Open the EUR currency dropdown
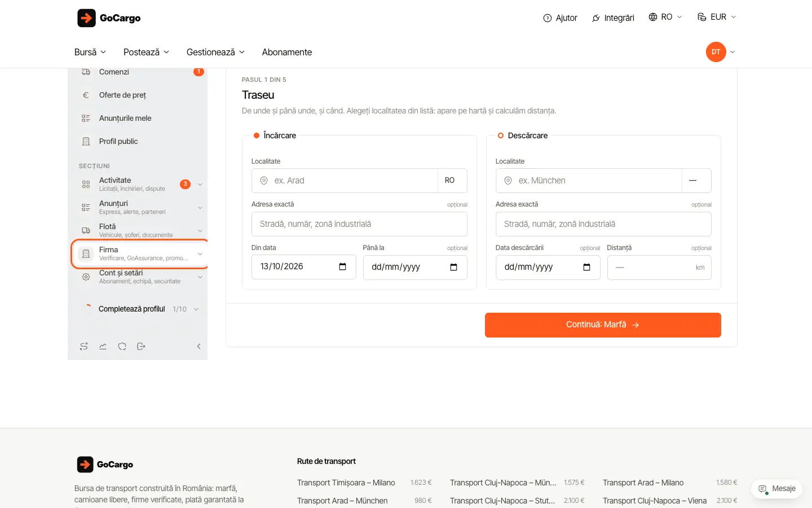This screenshot has width=812, height=508. point(717,17)
